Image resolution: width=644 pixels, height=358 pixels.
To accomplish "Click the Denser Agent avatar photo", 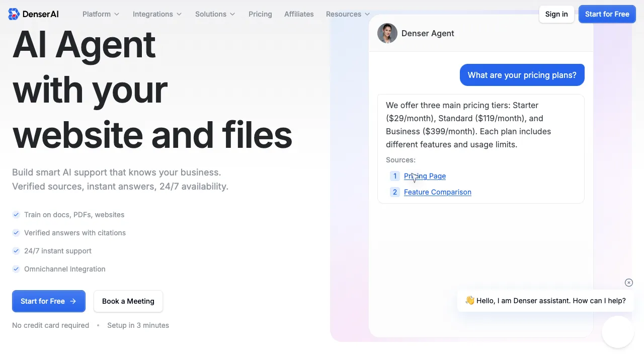I will click(x=387, y=33).
